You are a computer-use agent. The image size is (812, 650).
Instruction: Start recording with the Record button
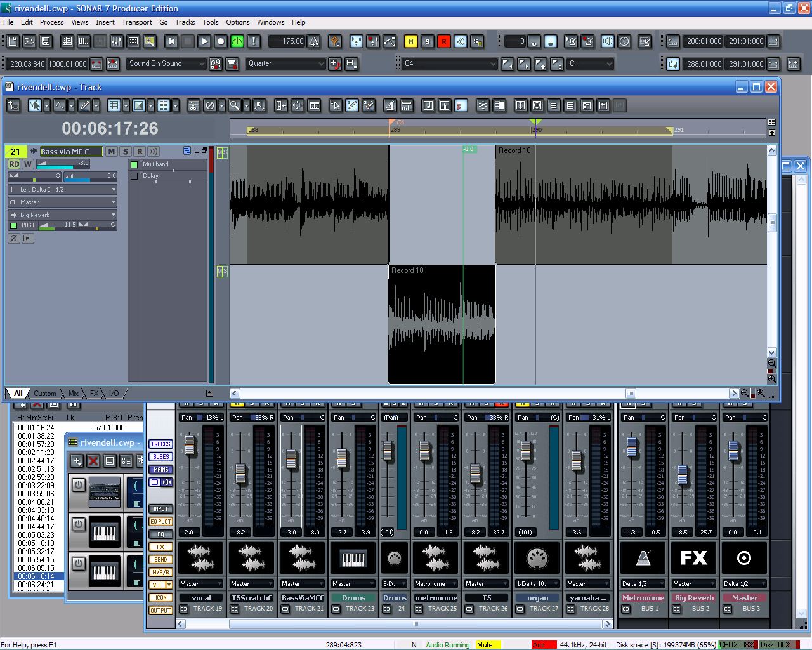point(221,41)
